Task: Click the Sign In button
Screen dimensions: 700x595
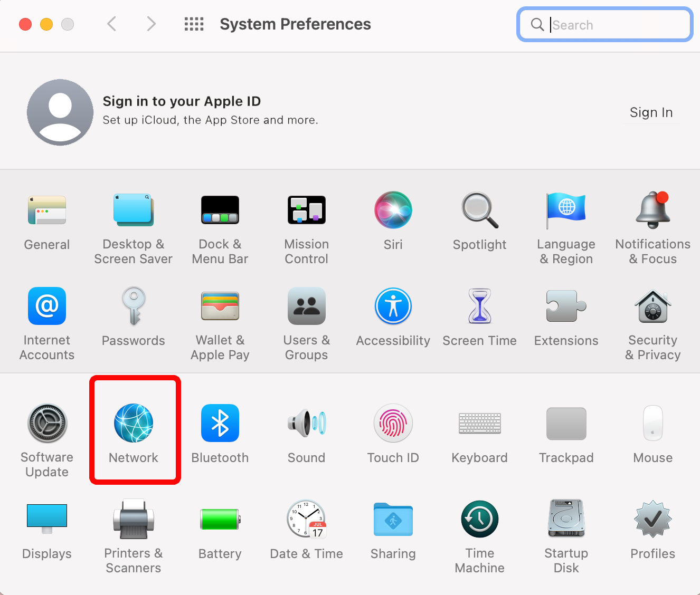Action: pos(651,112)
